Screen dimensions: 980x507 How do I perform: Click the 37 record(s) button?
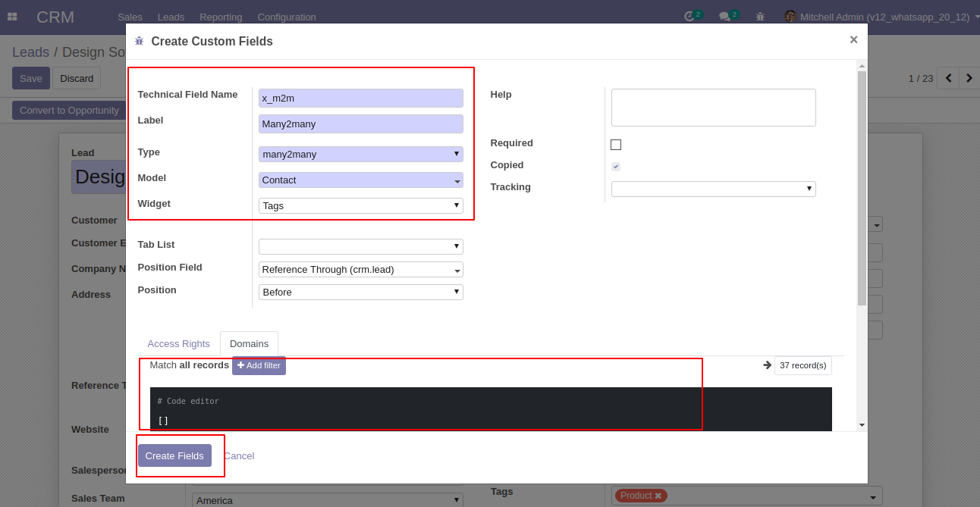803,365
